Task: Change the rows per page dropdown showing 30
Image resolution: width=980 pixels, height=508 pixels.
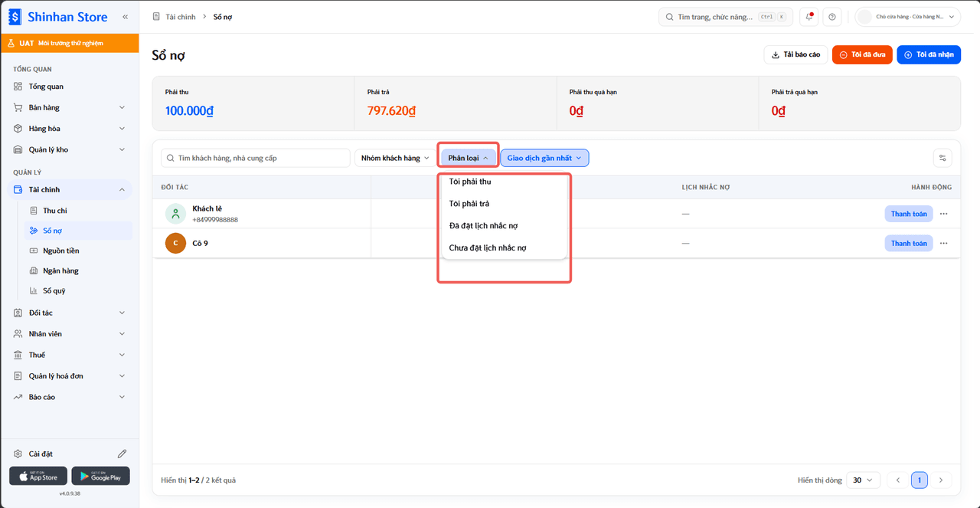Action: click(862, 480)
